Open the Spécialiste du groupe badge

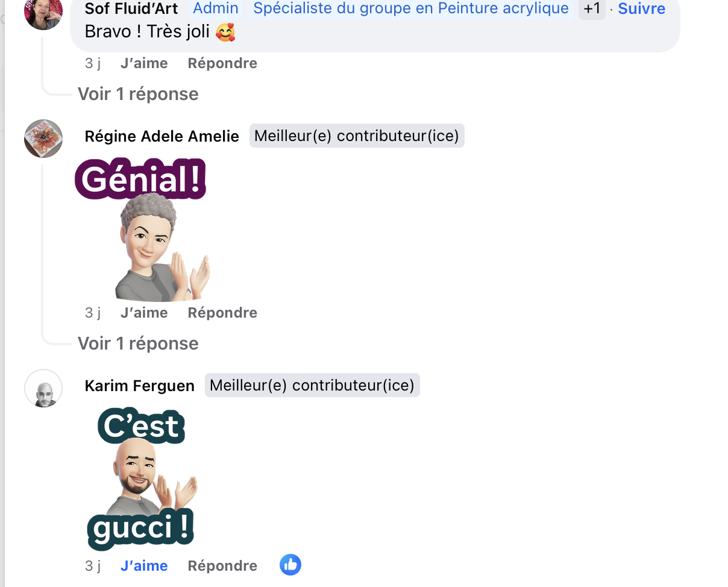click(x=411, y=8)
